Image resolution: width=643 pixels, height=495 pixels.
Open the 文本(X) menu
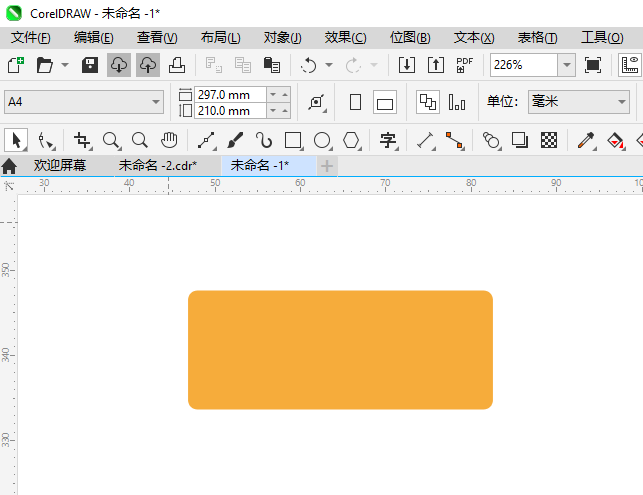pyautogui.click(x=474, y=38)
